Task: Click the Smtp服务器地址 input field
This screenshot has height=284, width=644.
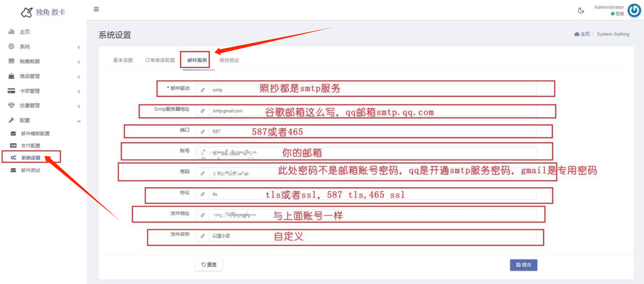Action: [372, 111]
